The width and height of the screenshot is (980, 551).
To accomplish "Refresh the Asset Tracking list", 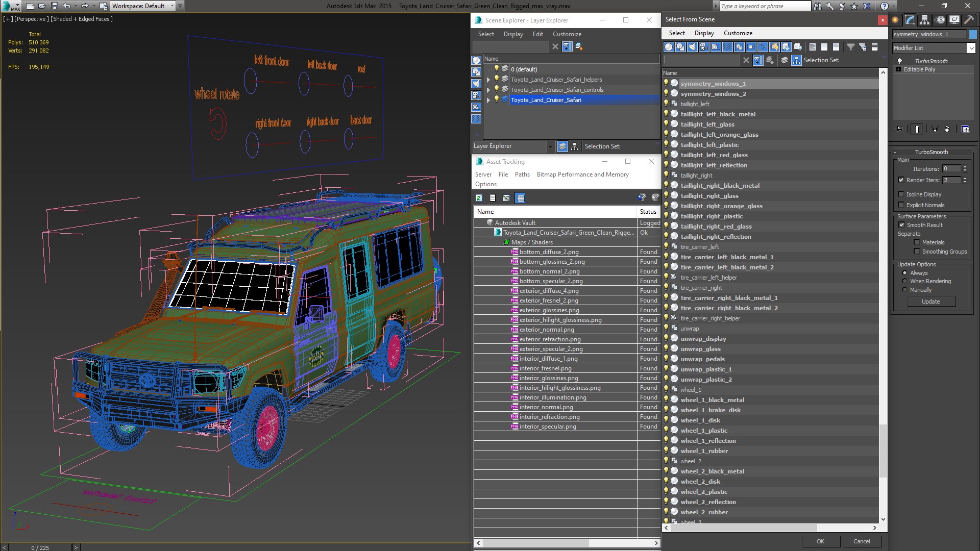I will pyautogui.click(x=479, y=198).
